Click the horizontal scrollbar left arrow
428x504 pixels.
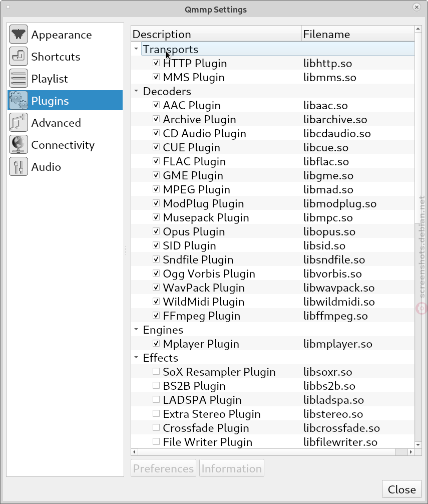(x=135, y=452)
